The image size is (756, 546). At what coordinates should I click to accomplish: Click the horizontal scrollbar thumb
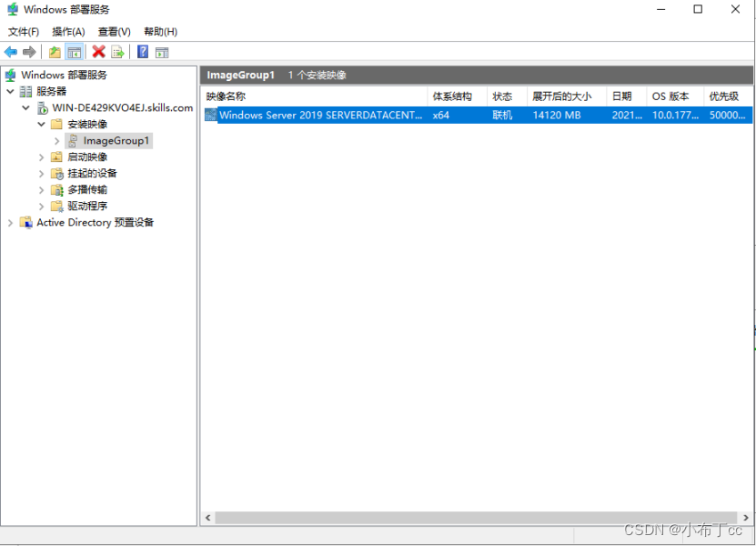[x=476, y=518]
